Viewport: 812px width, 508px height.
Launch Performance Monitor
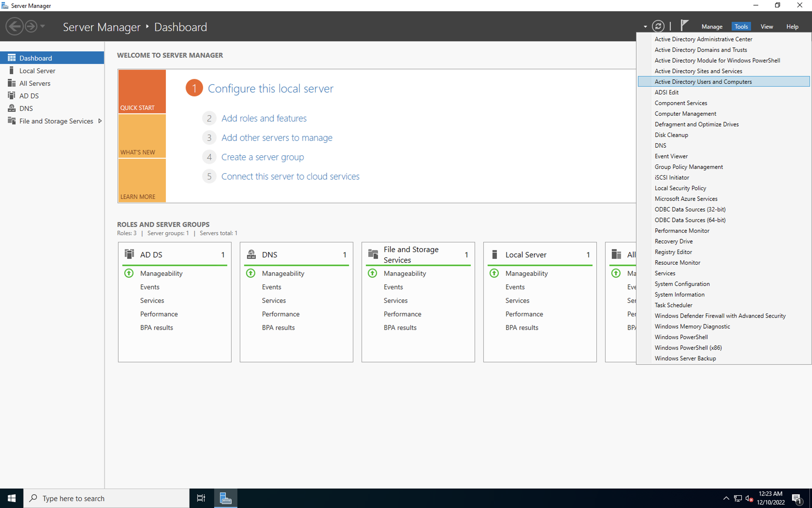724,231
